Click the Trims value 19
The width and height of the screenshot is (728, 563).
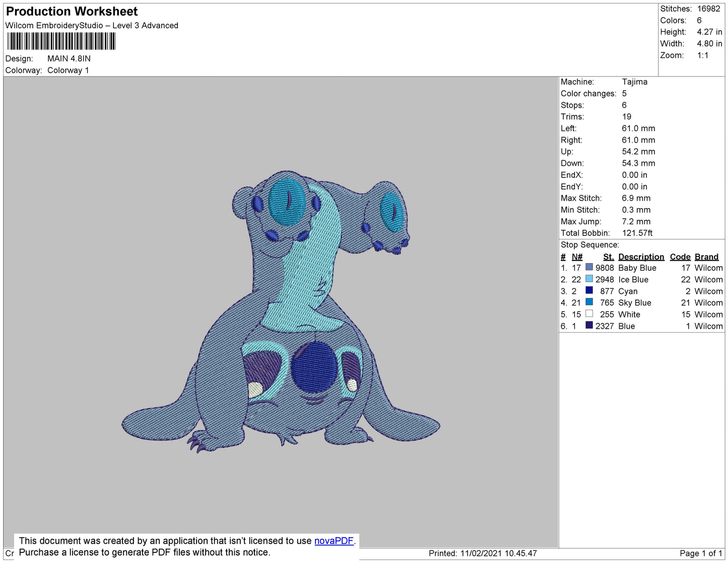(x=626, y=116)
